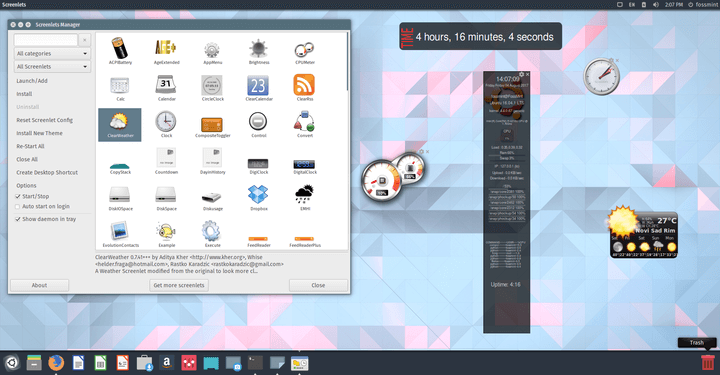Select the DiskIOSpace screenlet
Viewport: 720px width, 375px height.
click(120, 198)
